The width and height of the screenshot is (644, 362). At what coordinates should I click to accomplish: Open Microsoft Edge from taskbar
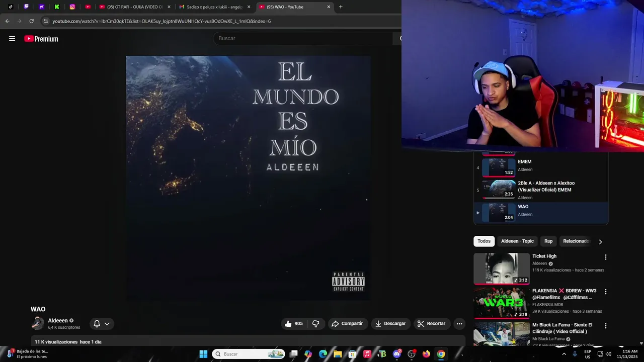tap(323, 354)
